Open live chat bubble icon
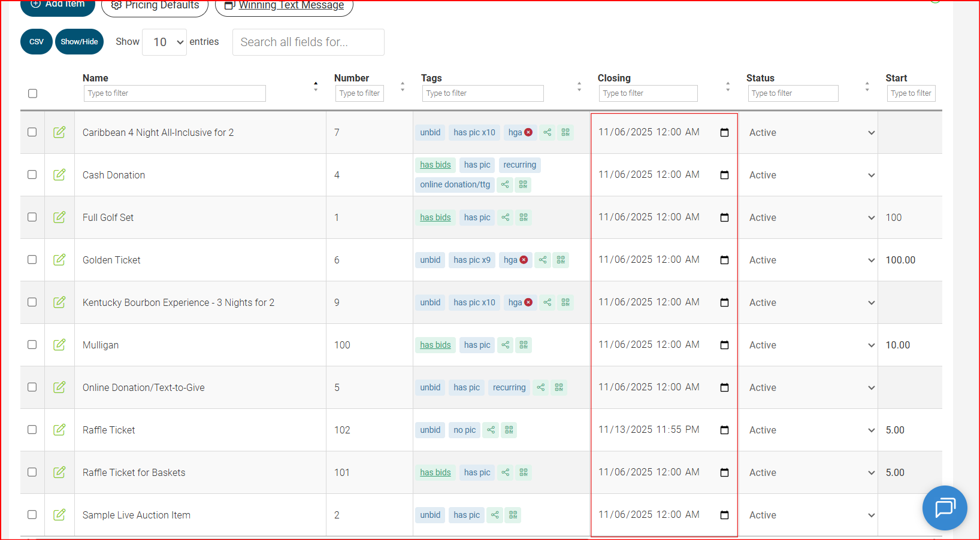980x540 pixels. 944,508
